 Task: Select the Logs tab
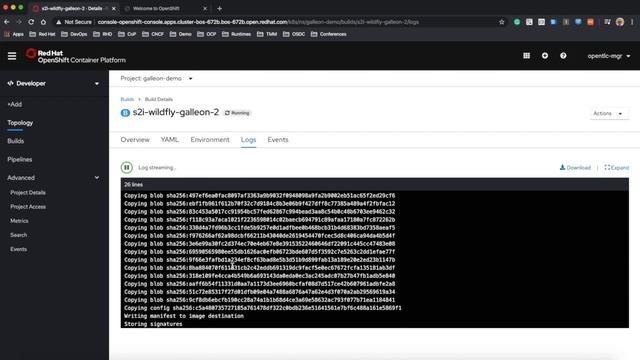(x=248, y=140)
